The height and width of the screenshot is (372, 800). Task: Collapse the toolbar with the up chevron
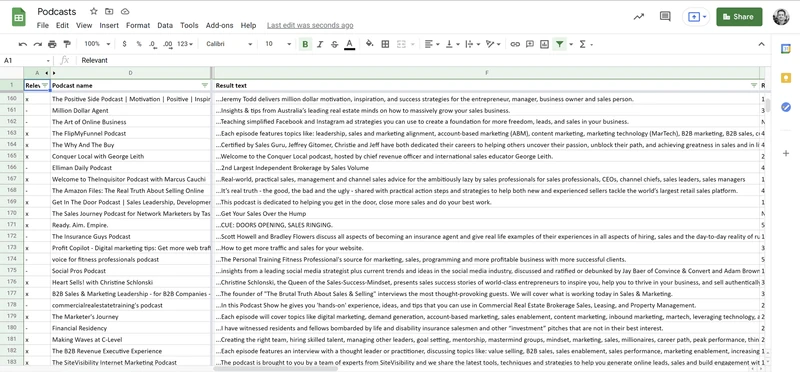click(x=761, y=44)
